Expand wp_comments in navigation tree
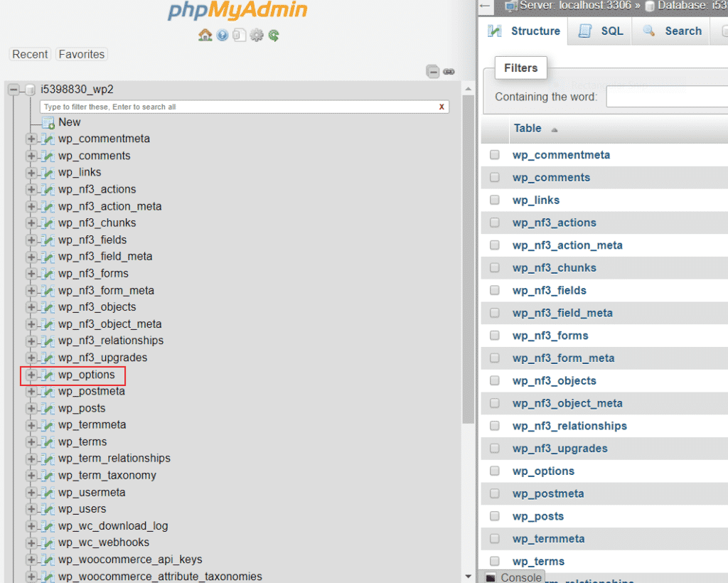 pos(31,156)
